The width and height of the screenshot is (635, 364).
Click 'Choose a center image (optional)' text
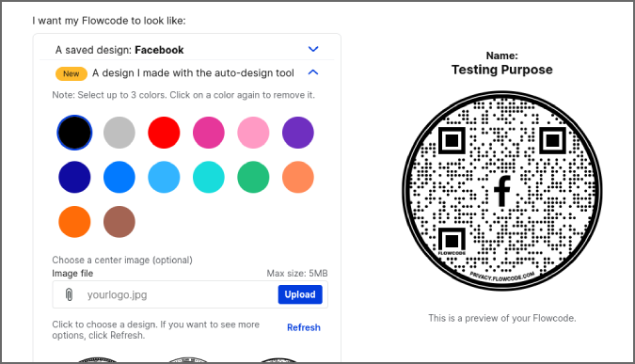[x=122, y=260]
